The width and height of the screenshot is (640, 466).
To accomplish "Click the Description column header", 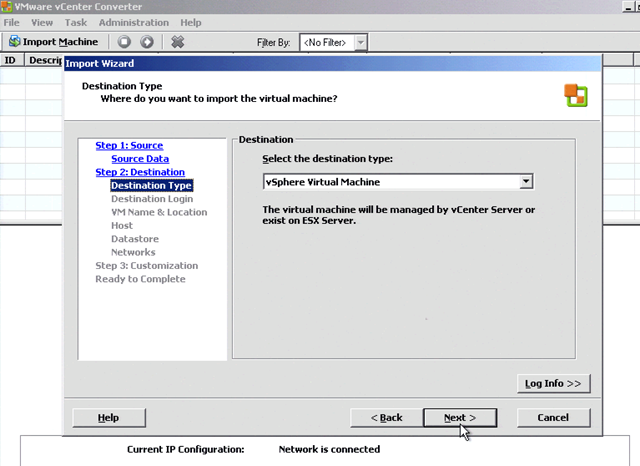I will coord(44,60).
